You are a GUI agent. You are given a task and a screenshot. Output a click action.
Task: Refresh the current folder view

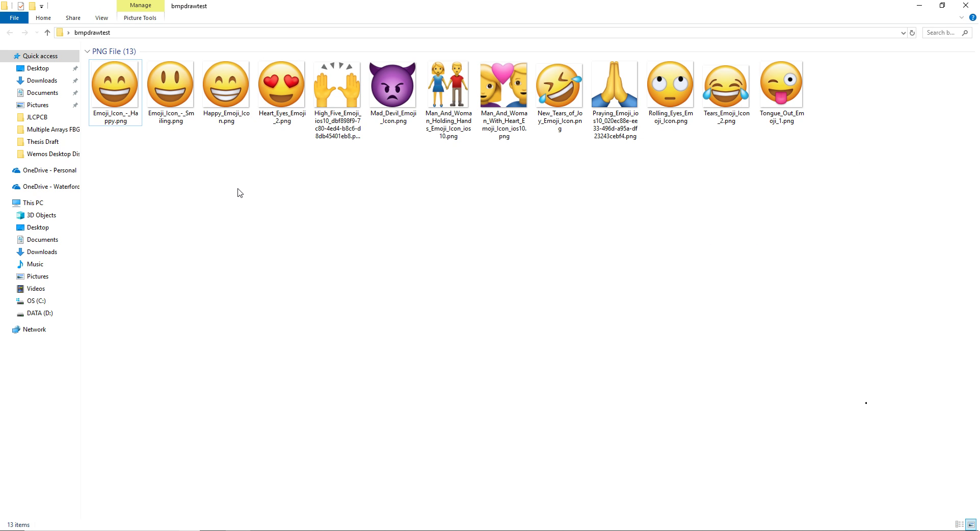912,33
